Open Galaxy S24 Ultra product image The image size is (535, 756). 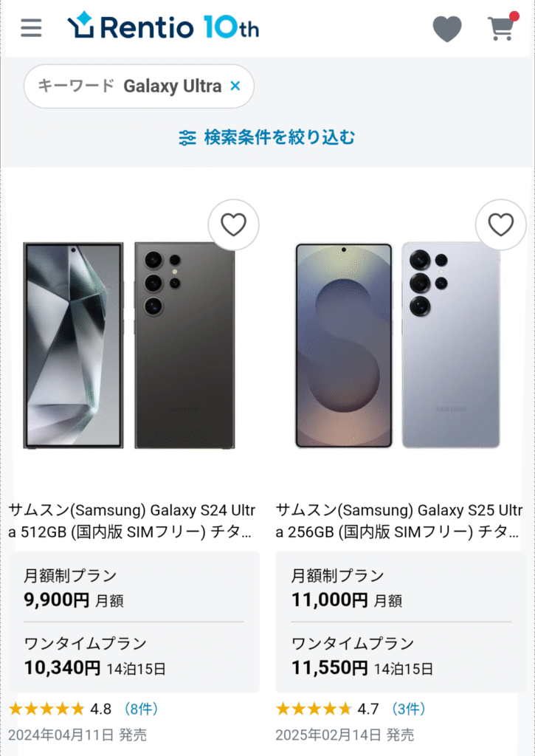point(129,346)
